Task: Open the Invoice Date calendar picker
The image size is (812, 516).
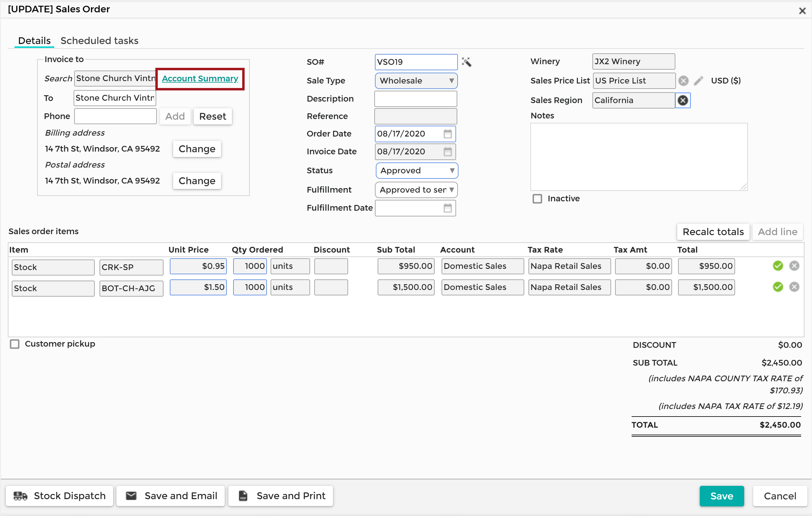Action: (x=448, y=152)
